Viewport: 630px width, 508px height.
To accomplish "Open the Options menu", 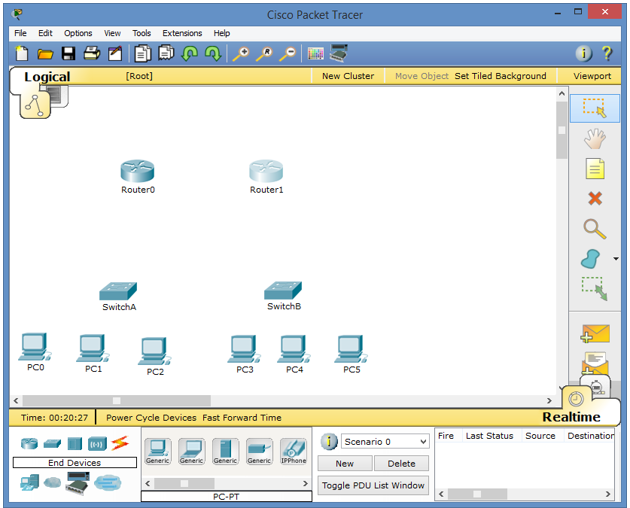I will click(x=78, y=33).
